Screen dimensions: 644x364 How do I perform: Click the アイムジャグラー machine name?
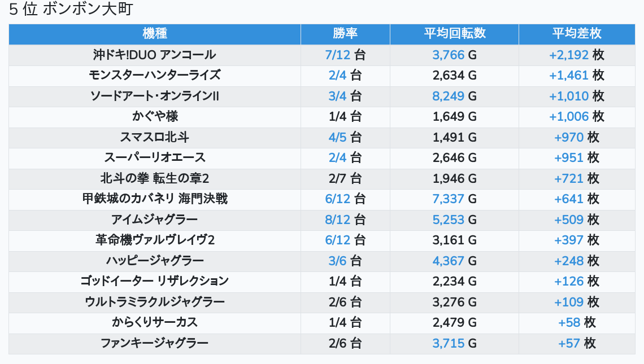pos(155,220)
